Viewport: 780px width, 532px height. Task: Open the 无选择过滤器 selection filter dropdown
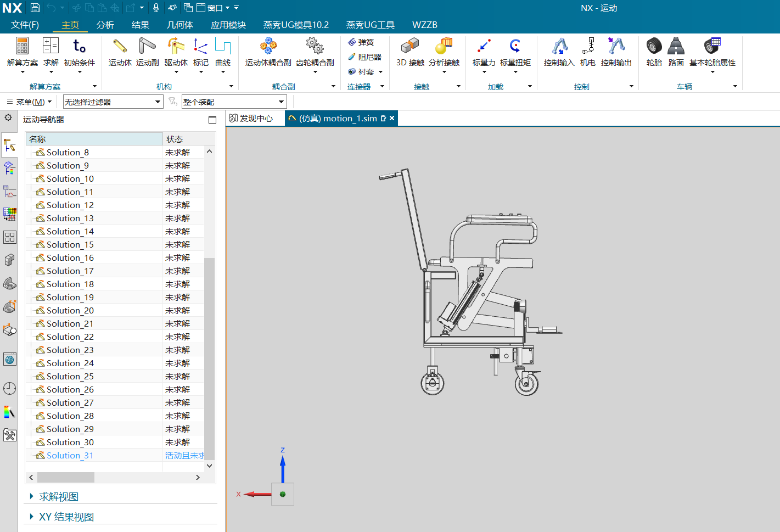[x=113, y=102]
